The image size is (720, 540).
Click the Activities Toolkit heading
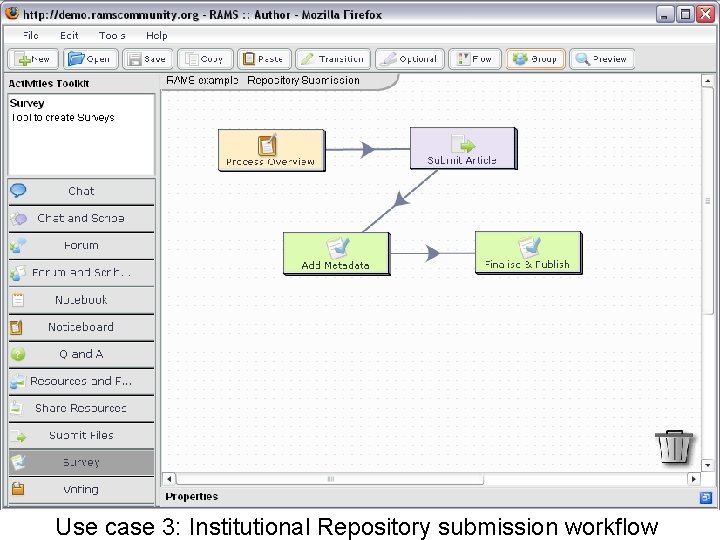pos(49,83)
